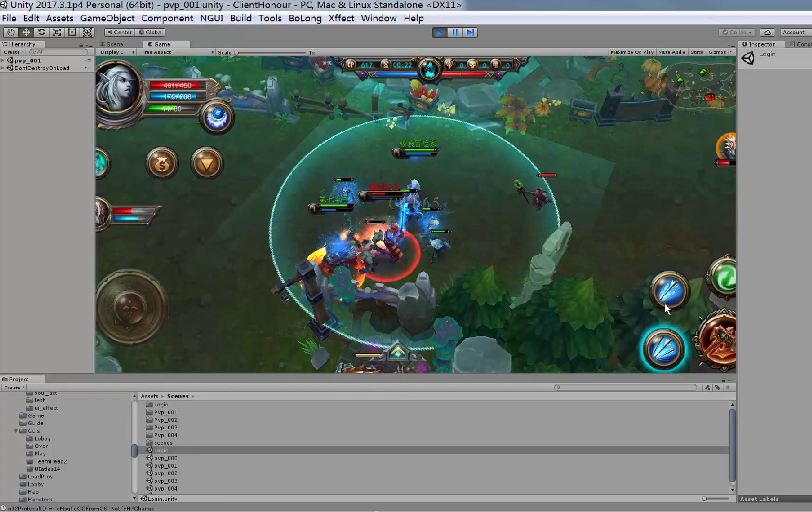
Task: Select the combined Transform tool
Action: tap(88, 33)
